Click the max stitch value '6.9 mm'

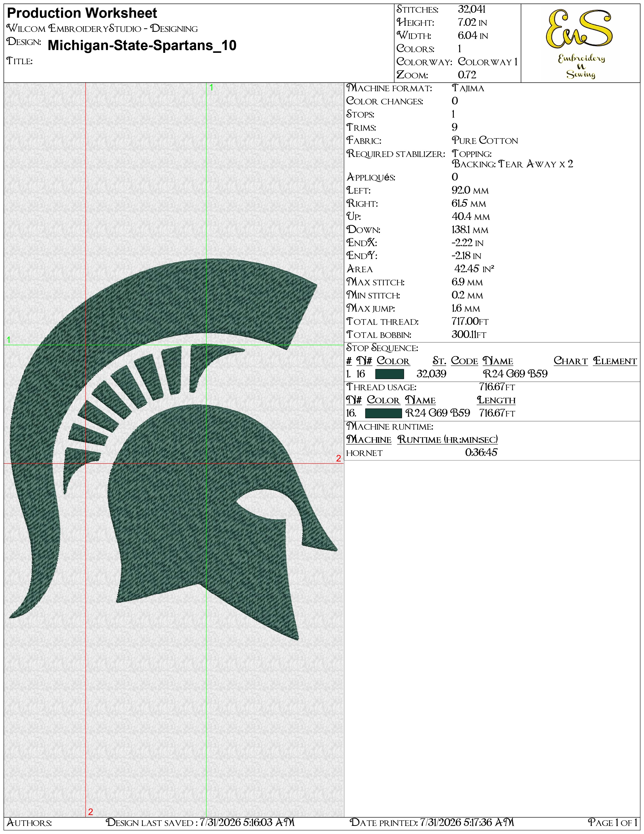click(467, 282)
